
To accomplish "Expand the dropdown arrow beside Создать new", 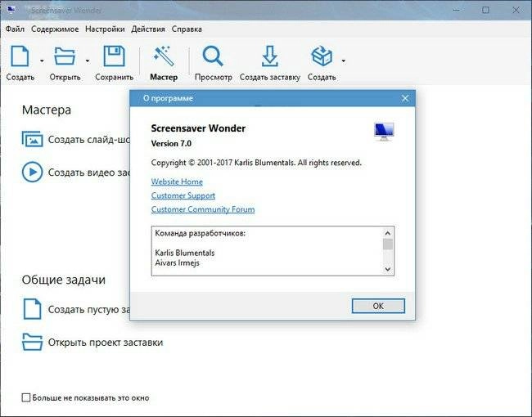I will (x=42, y=61).
